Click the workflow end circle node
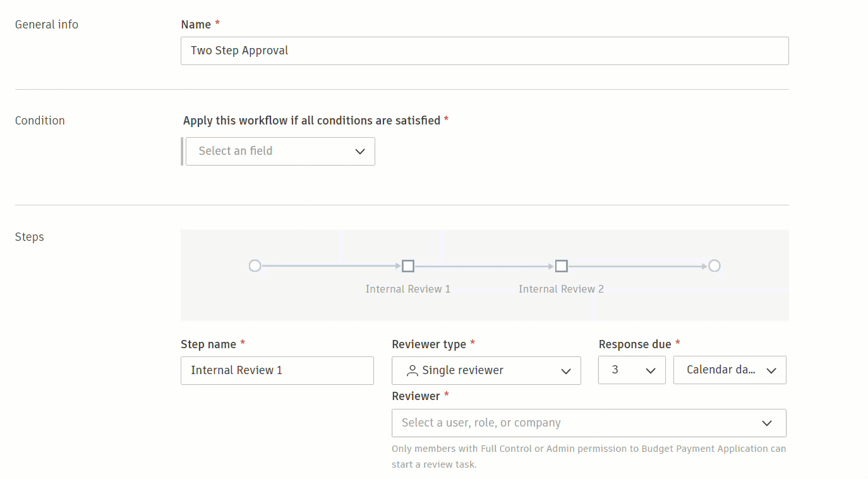 [x=714, y=266]
